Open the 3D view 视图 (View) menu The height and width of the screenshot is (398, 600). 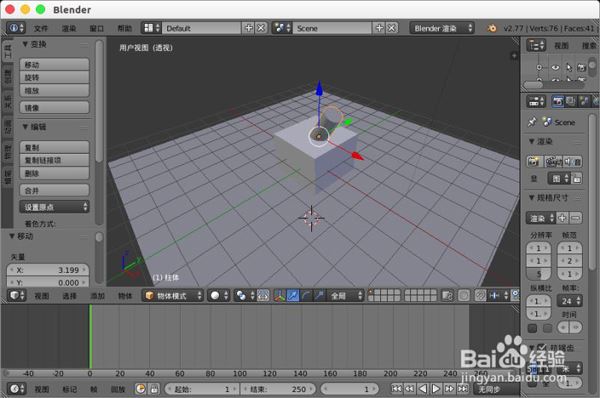41,296
